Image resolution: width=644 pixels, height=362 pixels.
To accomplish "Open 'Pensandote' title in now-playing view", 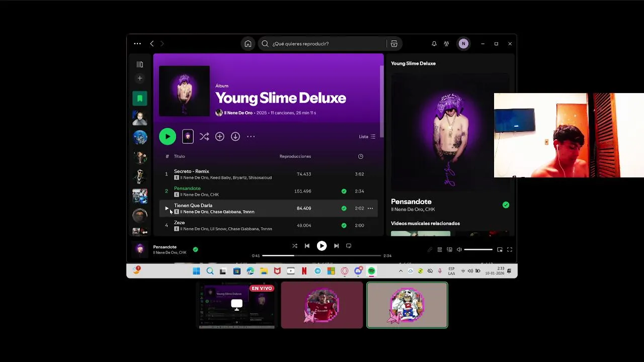I will 411,202.
